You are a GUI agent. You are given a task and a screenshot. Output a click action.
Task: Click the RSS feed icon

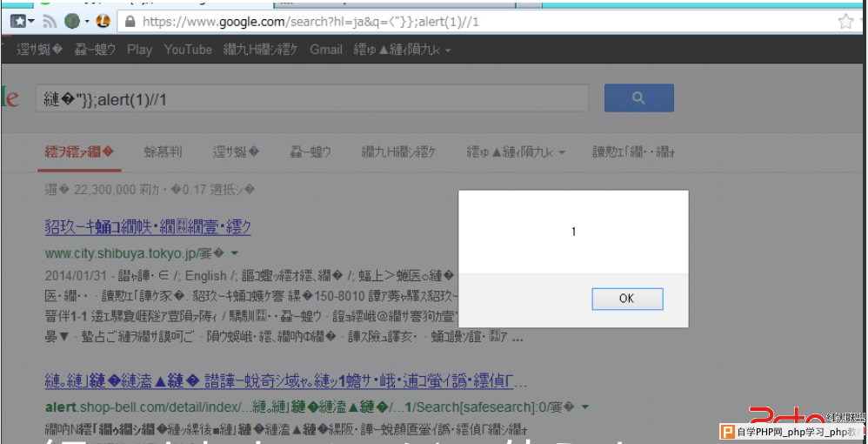pos(50,22)
